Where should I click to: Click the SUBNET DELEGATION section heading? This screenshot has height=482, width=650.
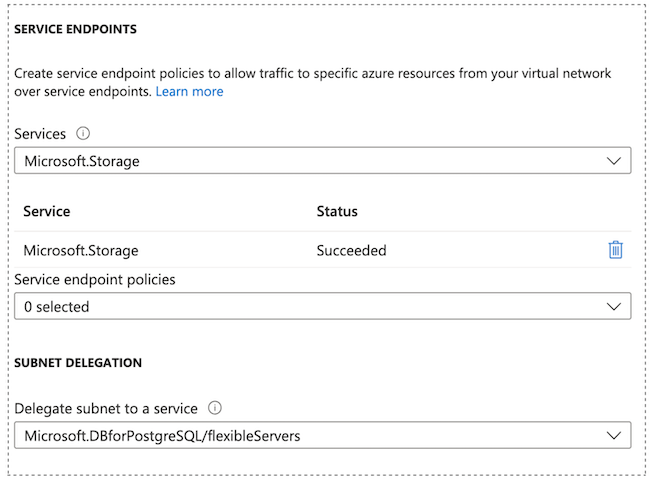78,362
